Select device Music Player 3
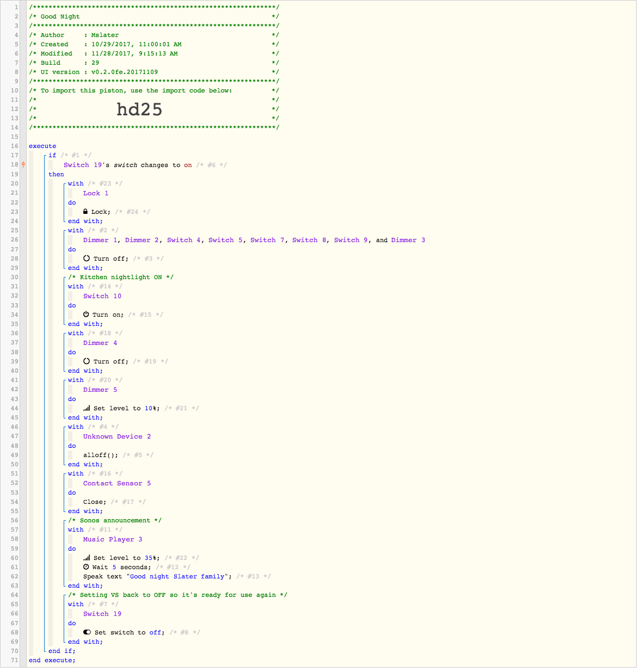Image resolution: width=641 pixels, height=672 pixels. (113, 539)
